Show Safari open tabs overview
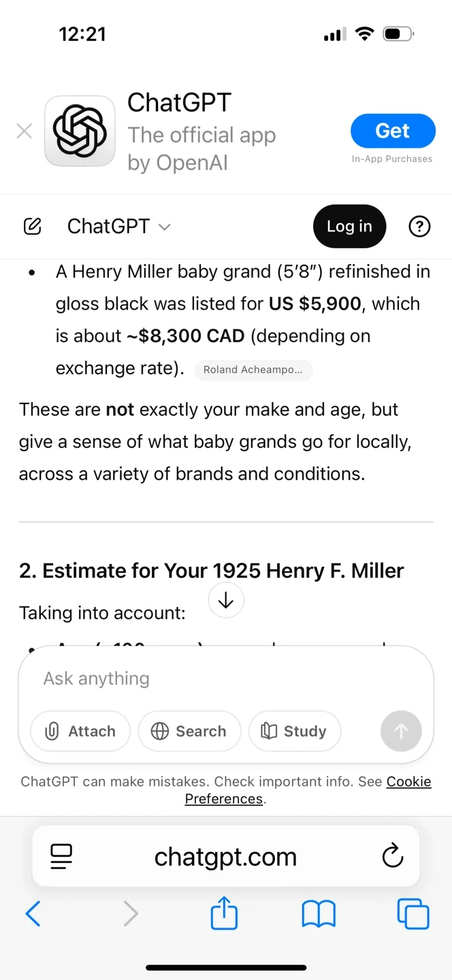 click(x=413, y=914)
